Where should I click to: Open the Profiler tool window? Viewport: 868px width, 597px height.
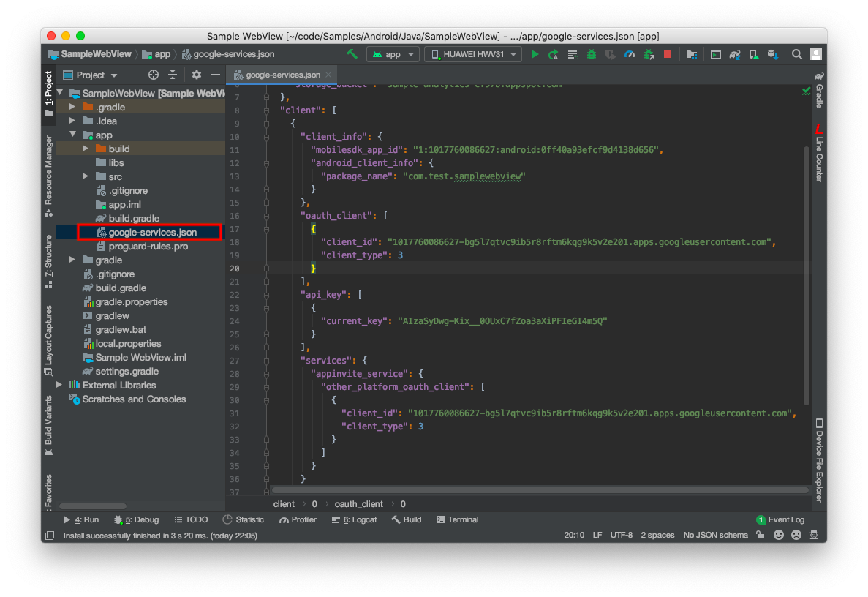pos(298,519)
